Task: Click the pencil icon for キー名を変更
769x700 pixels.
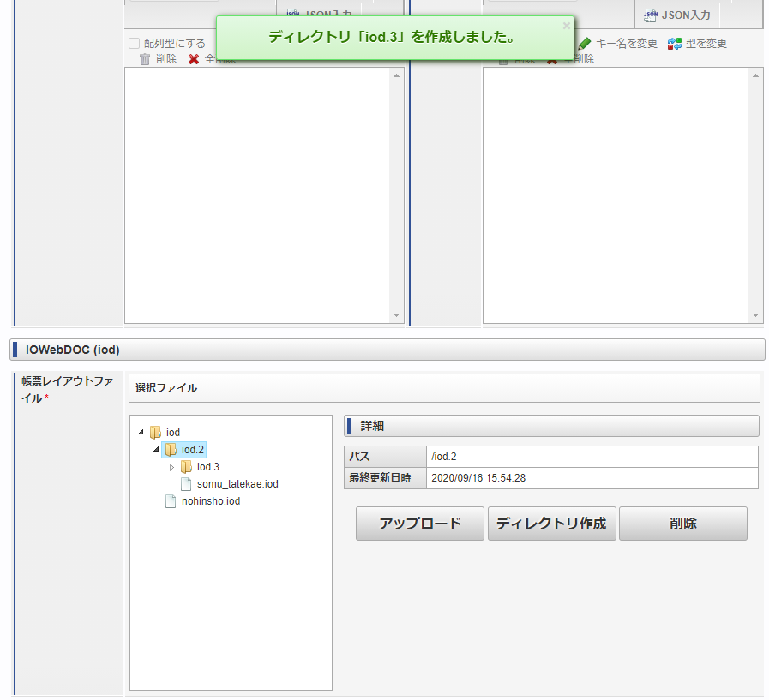Action: 585,43
